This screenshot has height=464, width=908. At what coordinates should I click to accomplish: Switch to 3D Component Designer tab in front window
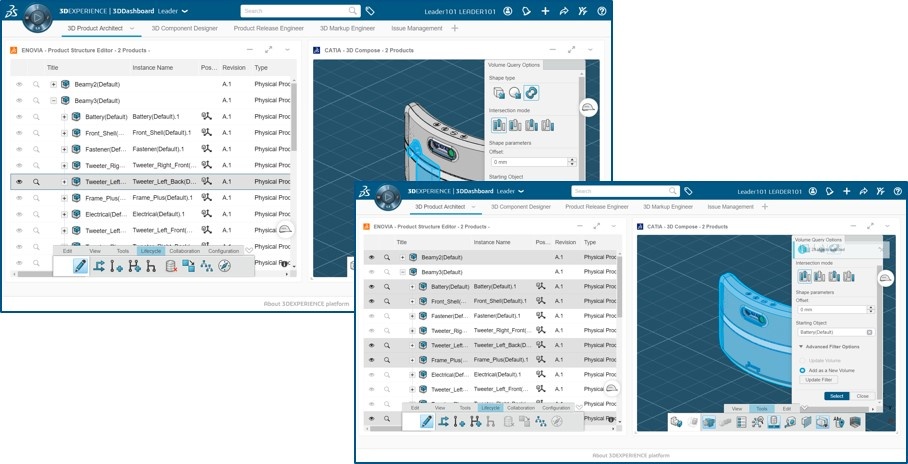pyautogui.click(x=521, y=206)
